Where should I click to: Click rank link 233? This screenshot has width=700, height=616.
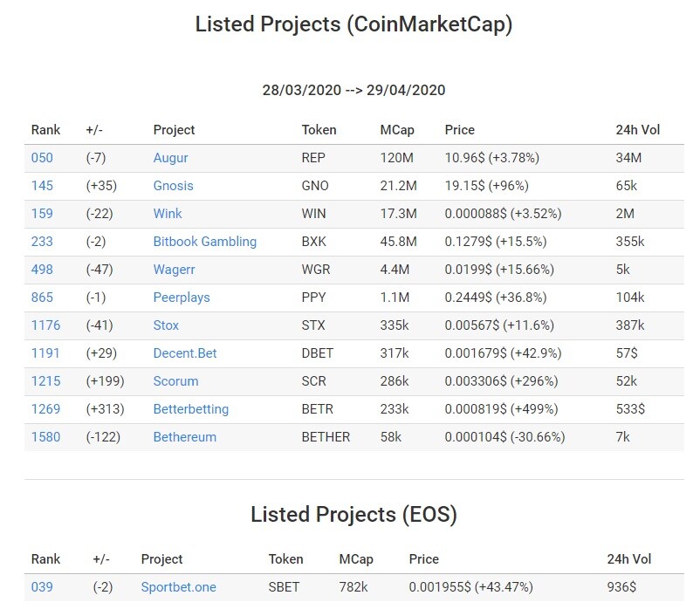coord(42,242)
